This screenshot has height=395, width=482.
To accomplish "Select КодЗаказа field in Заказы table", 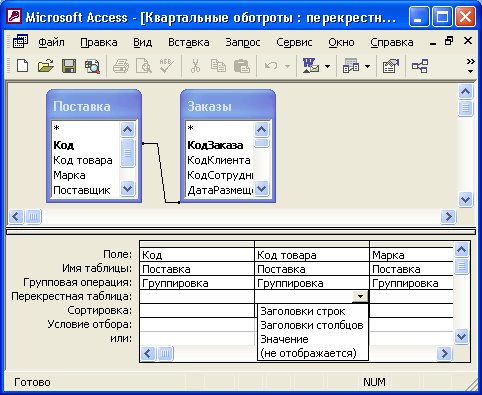I will 215,145.
